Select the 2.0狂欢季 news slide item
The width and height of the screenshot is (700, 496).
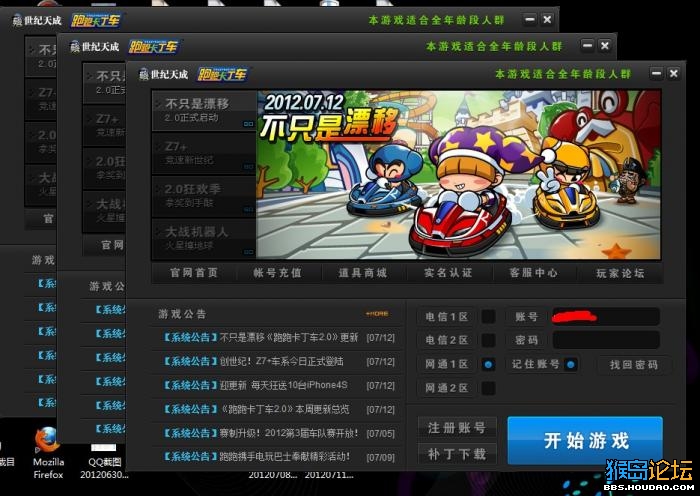click(204, 196)
